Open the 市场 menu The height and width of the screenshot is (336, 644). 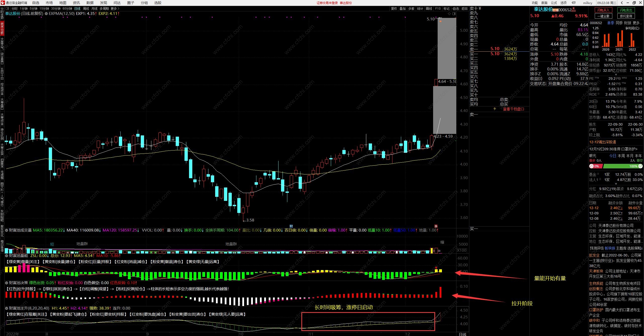49,3
